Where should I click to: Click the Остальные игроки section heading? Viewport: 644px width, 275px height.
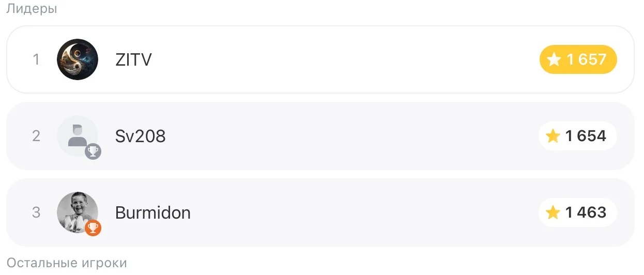point(67,263)
